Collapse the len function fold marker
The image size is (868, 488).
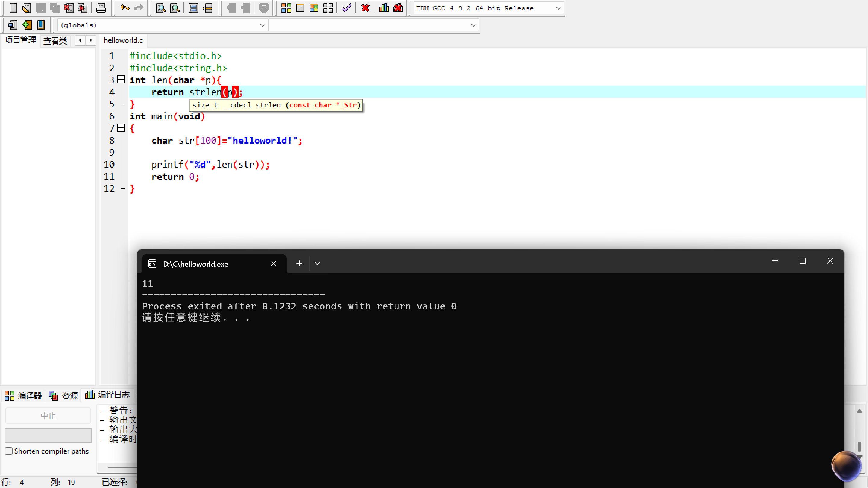click(121, 80)
